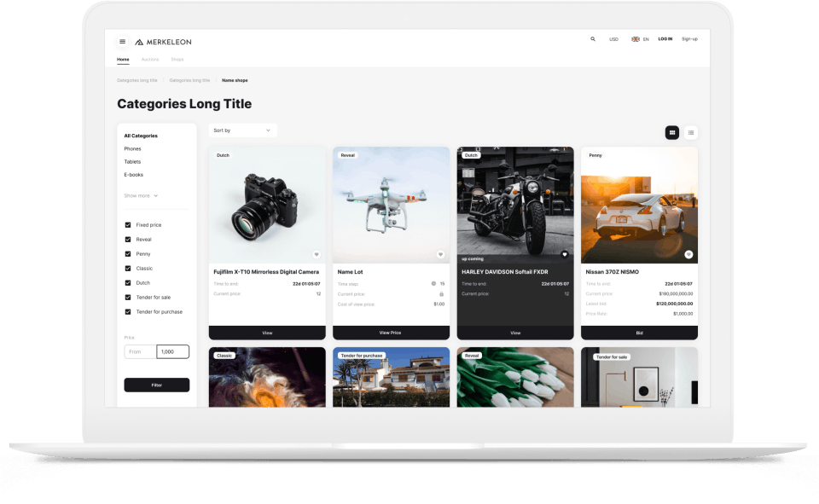Switch to grid view
819x504 pixels.
(672, 133)
